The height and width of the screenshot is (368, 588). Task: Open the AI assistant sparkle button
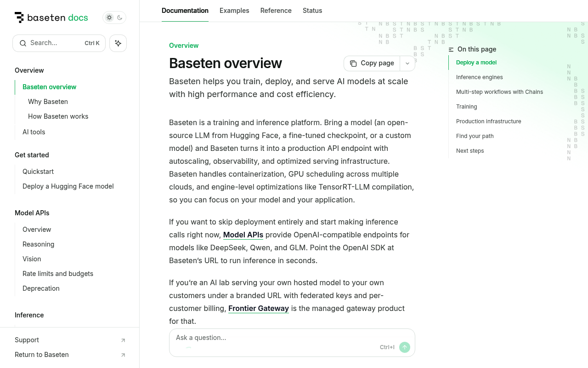(118, 43)
